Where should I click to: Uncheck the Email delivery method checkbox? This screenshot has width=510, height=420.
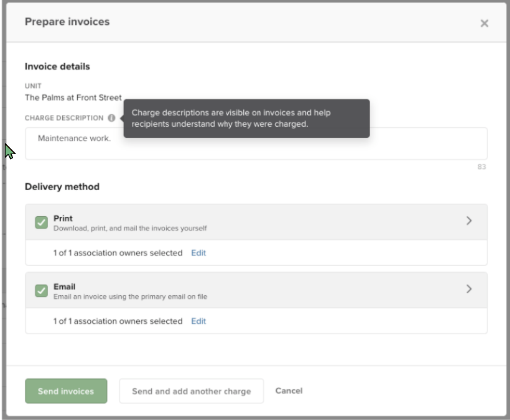coord(41,291)
